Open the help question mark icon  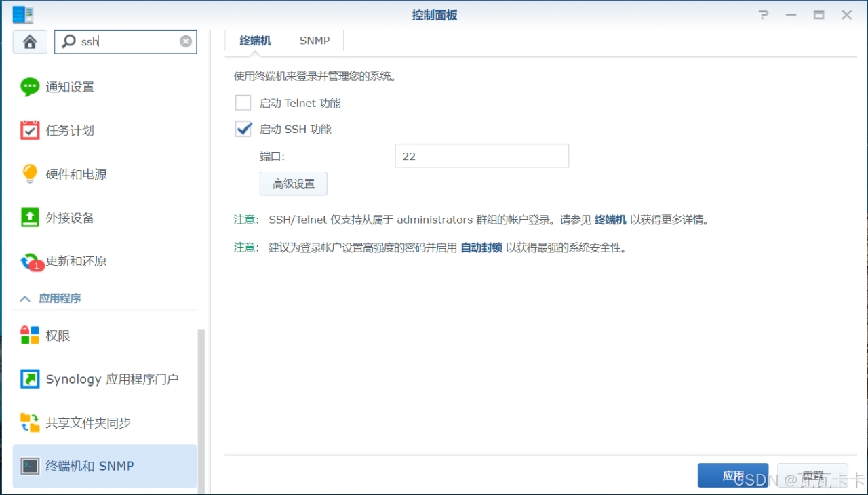[x=764, y=15]
